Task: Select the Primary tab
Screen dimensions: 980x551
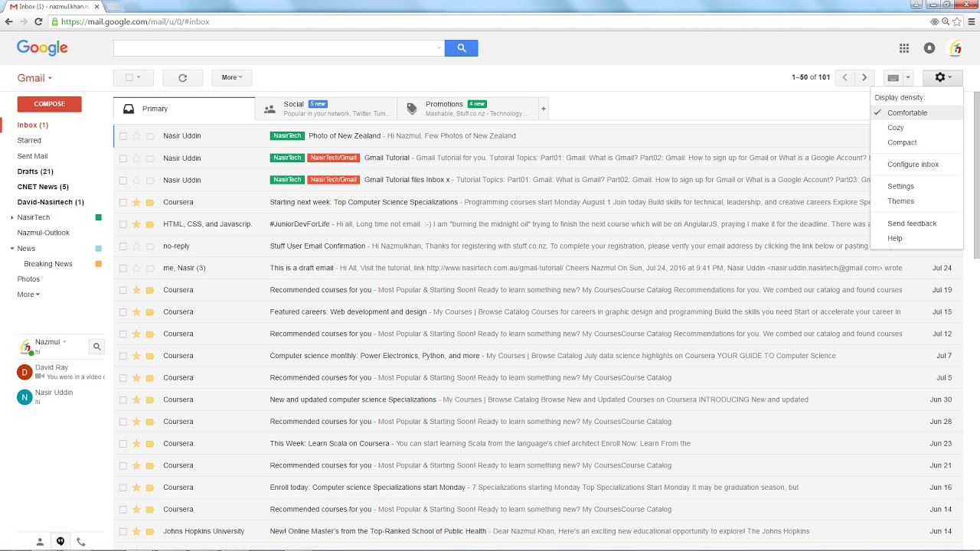Action: click(x=184, y=109)
